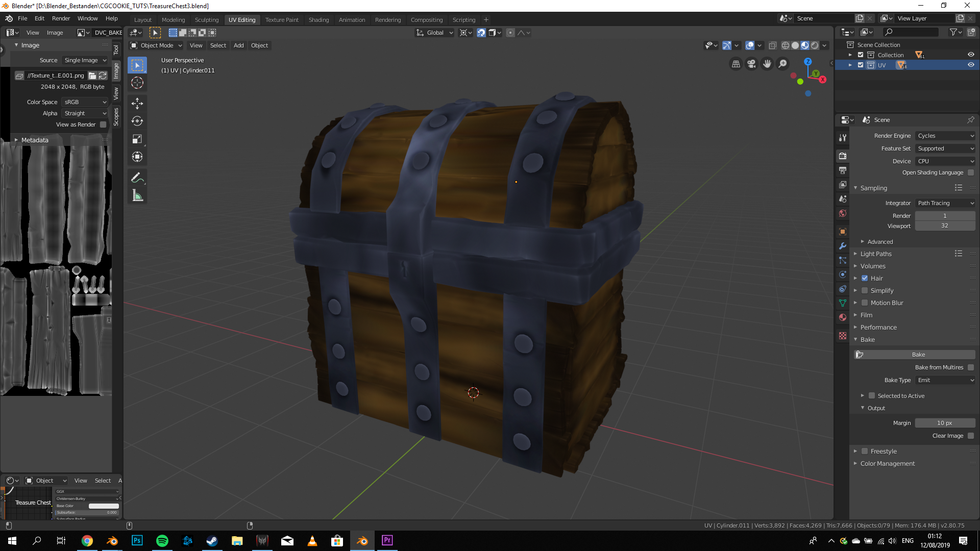Click the camera view navigation icon

[751, 64]
